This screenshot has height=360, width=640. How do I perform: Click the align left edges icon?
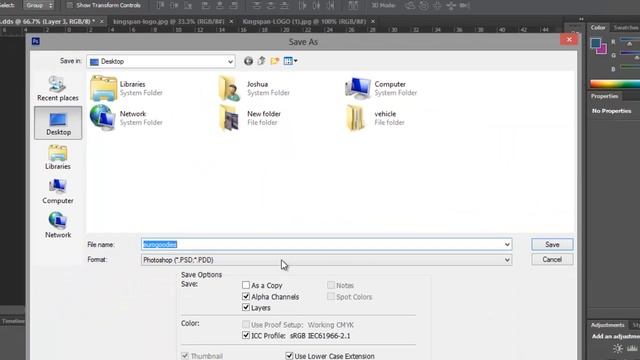coord(206,5)
